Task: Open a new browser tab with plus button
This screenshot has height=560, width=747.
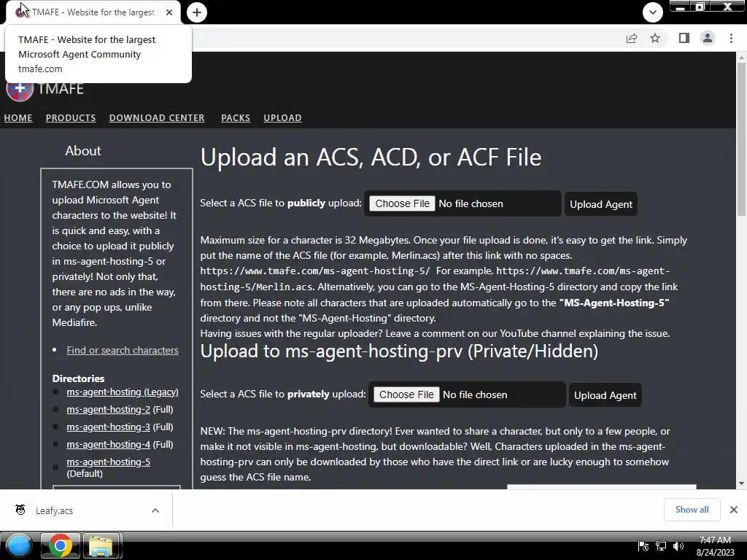Action: [x=197, y=12]
